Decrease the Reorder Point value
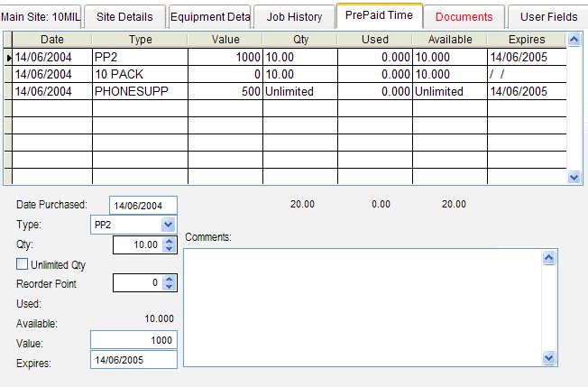The height and width of the screenshot is (387, 588). [168, 287]
